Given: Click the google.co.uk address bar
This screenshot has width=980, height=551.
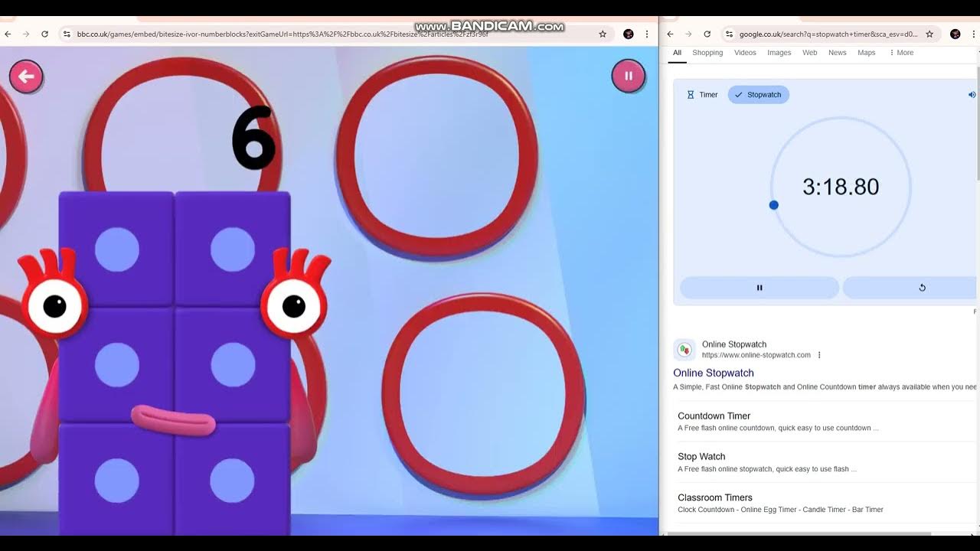Looking at the screenshot, I should [830, 34].
